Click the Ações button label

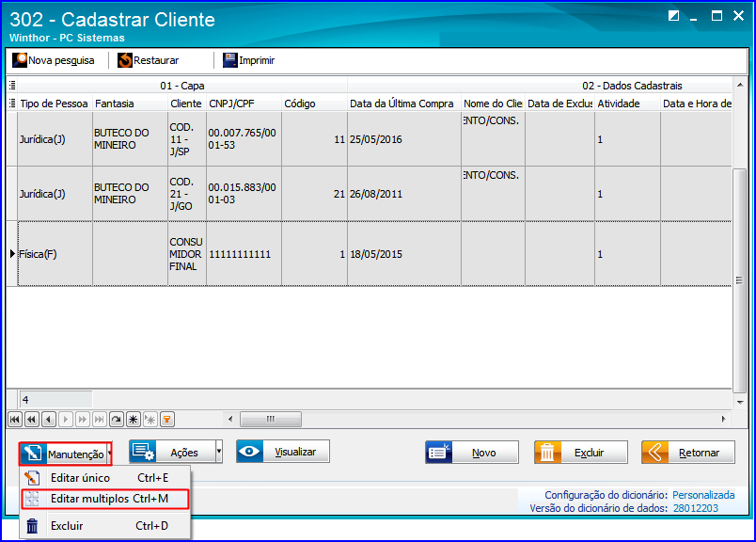(184, 453)
